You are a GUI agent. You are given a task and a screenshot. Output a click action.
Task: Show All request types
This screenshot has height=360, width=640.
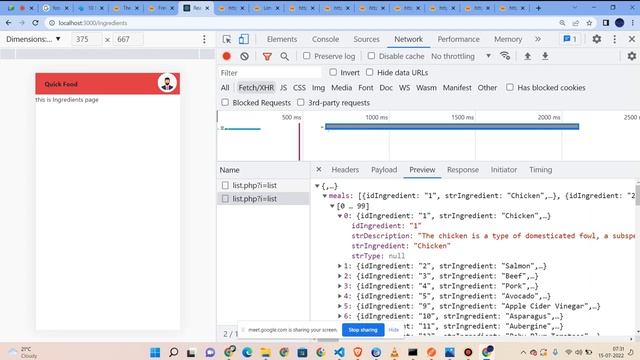coord(225,87)
